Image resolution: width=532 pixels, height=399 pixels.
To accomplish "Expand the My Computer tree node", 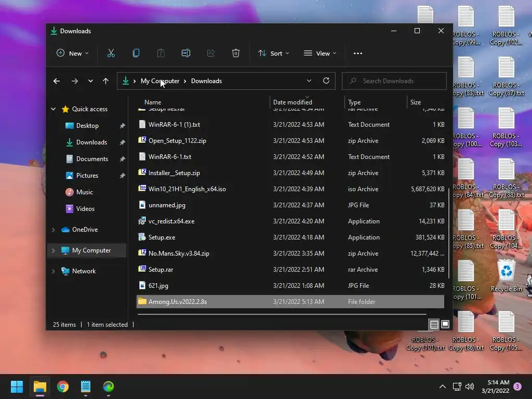I will (54, 250).
